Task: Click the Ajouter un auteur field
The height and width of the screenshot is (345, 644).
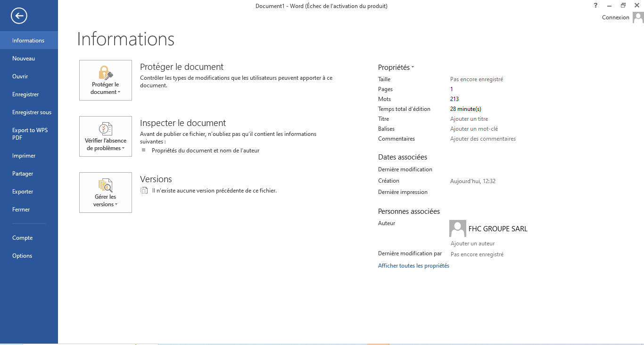Action: click(x=473, y=244)
